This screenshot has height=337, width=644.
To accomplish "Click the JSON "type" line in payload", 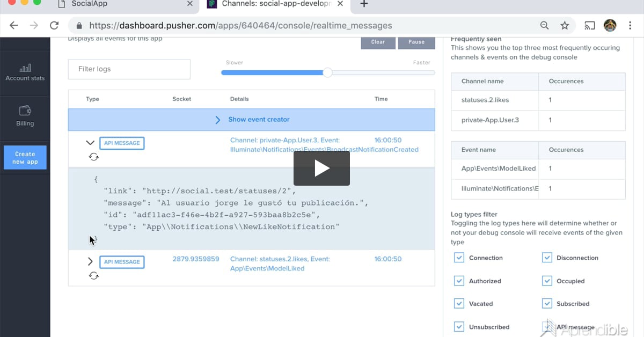I will [x=222, y=226].
